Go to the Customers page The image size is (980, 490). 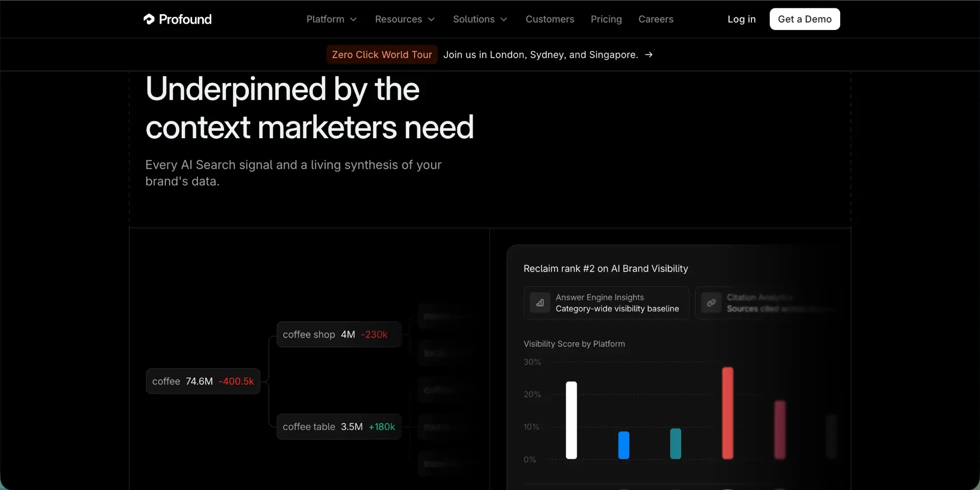[550, 19]
